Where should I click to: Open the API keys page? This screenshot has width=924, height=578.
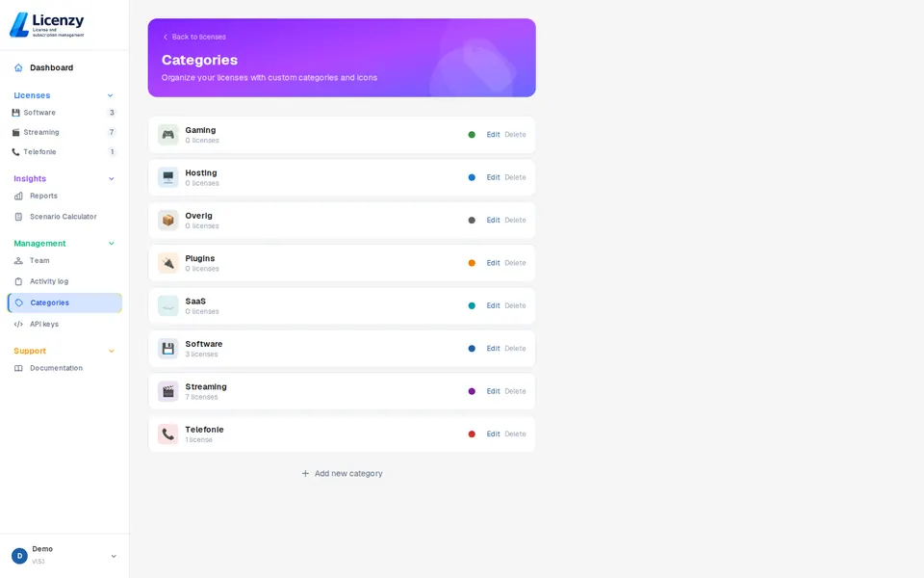click(x=64, y=325)
